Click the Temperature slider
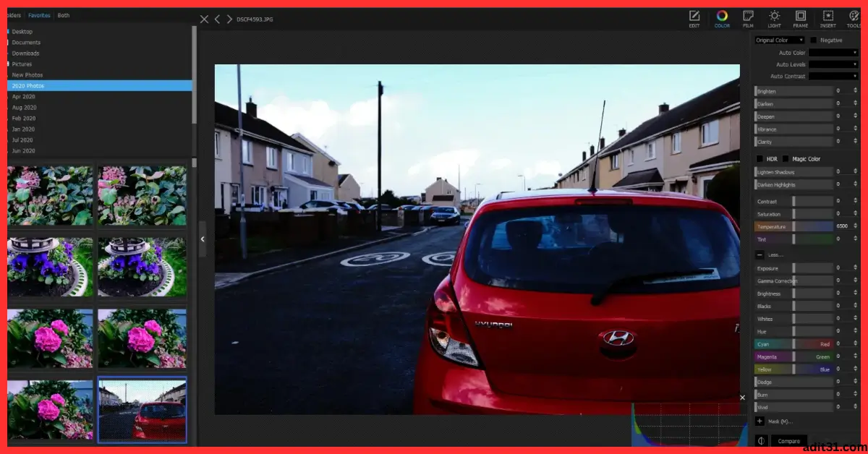Image resolution: width=868 pixels, height=454 pixels. (793, 226)
